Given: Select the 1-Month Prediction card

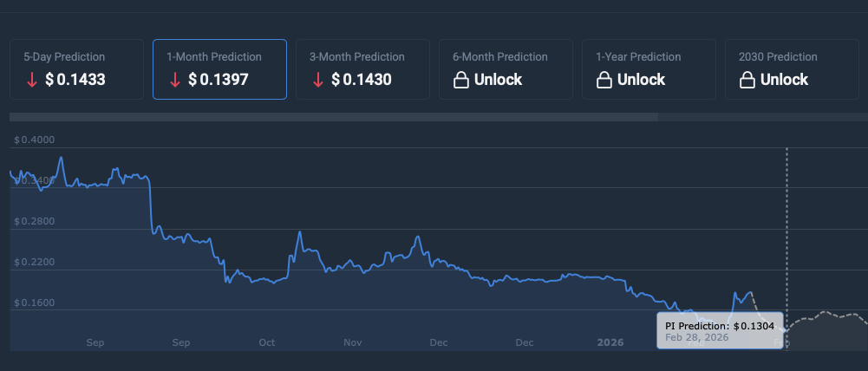Looking at the screenshot, I should (x=219, y=69).
